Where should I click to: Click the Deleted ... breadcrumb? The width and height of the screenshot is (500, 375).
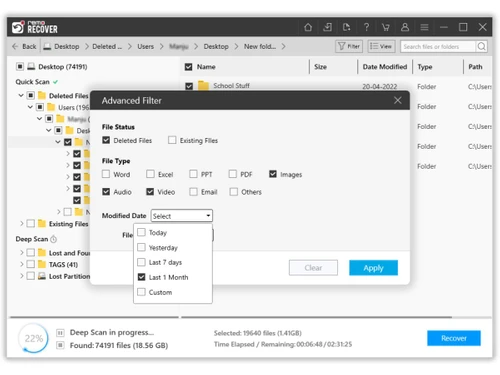click(107, 46)
